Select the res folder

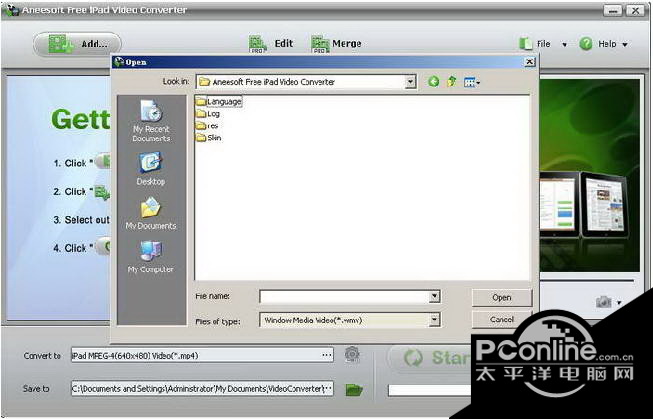click(207, 126)
